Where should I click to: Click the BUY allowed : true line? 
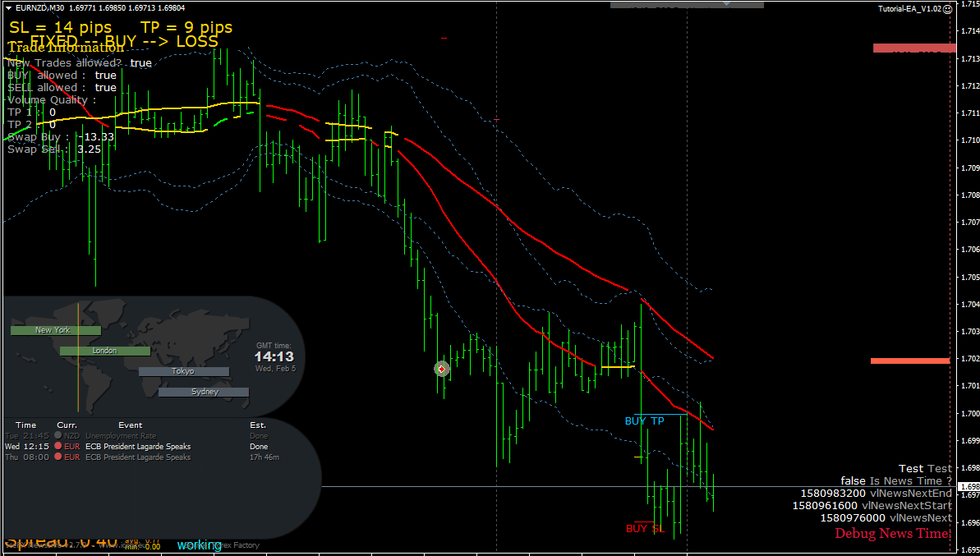62,76
